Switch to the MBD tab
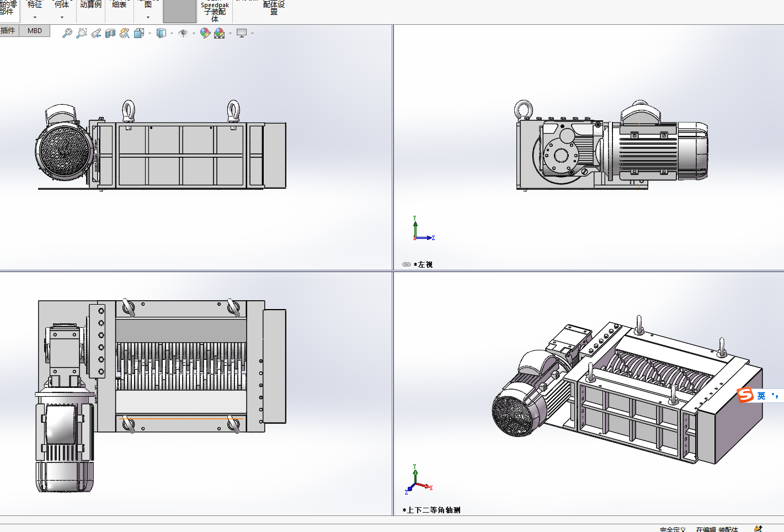 pos(35,31)
